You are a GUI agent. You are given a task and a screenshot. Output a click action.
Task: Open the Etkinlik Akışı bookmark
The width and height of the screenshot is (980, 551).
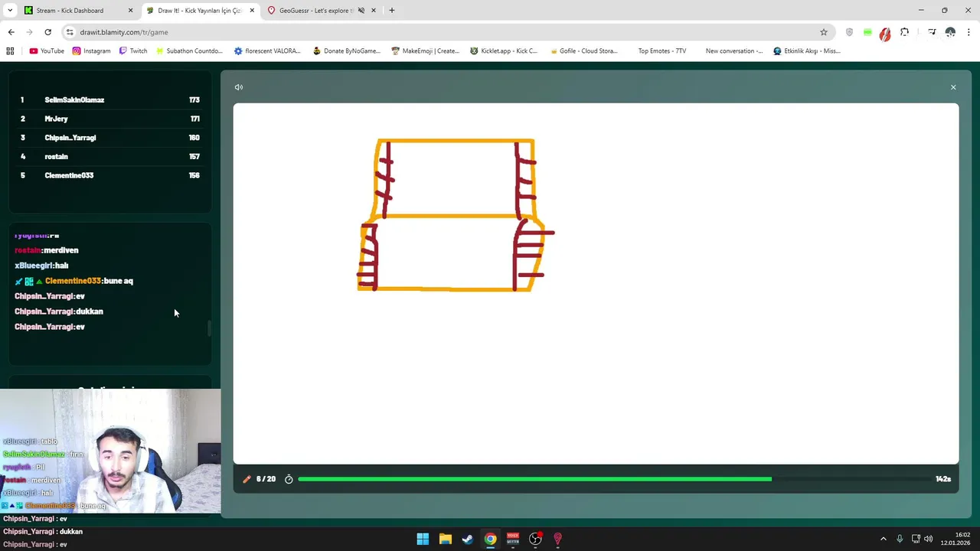[807, 51]
